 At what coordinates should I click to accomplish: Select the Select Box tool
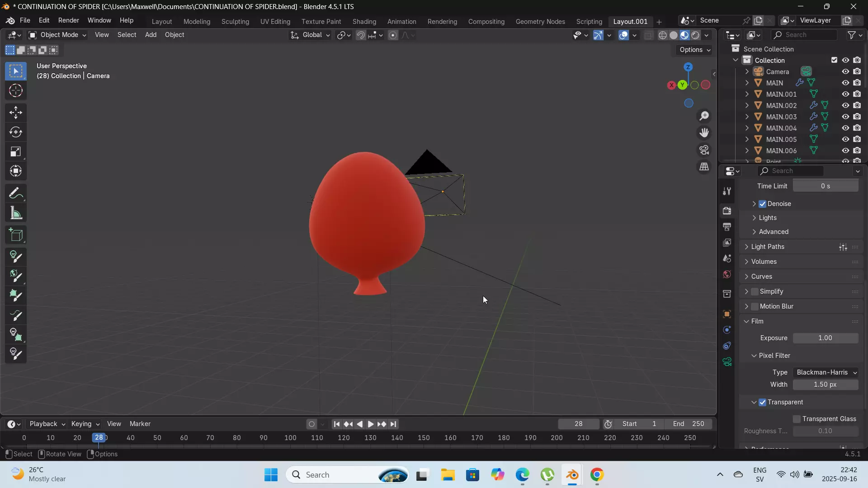(x=16, y=71)
